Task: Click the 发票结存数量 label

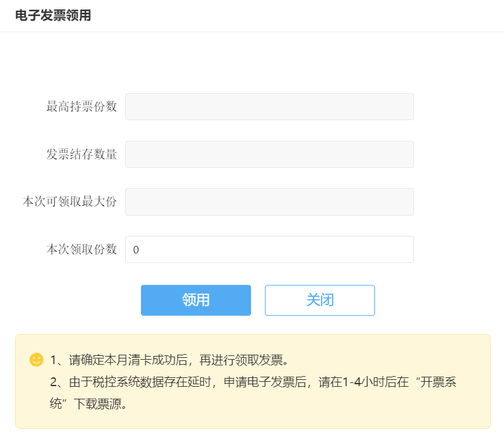Action: 82,154
